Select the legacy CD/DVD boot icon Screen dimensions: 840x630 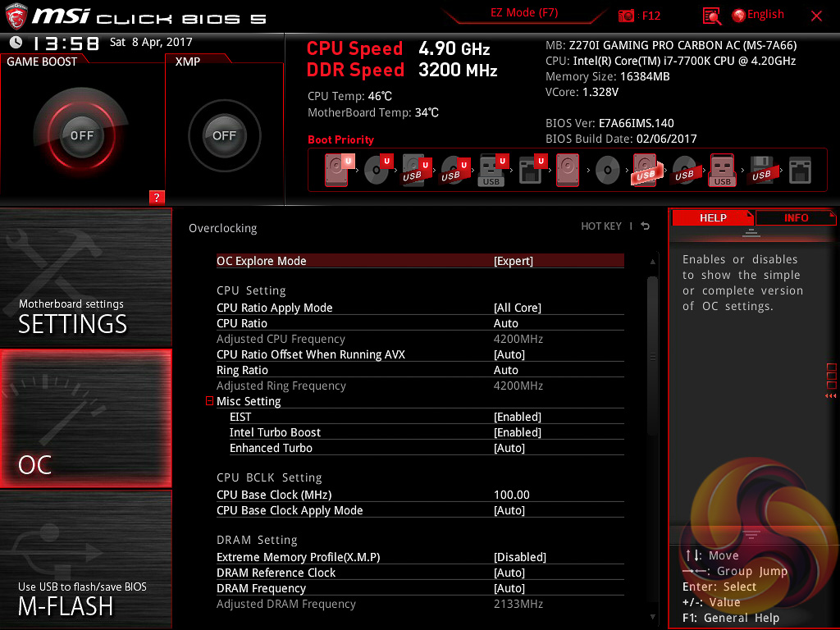click(x=608, y=171)
